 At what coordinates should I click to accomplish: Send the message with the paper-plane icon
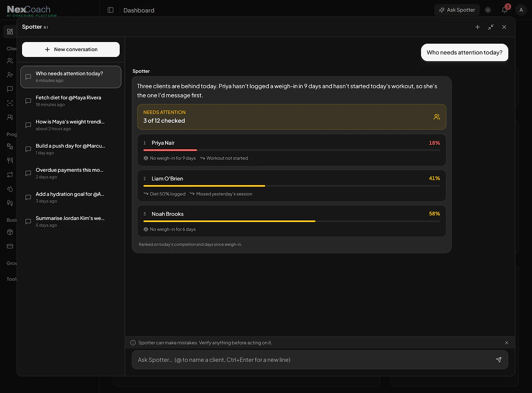pyautogui.click(x=499, y=360)
